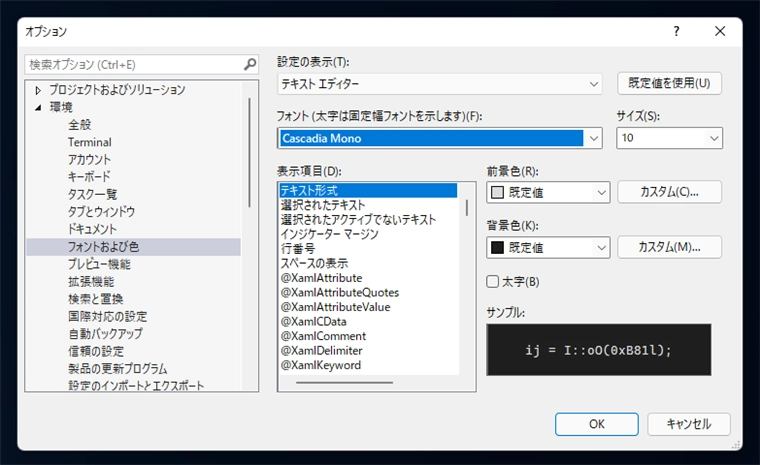
Task: Select フォントおよび色 in the tree
Action: tap(133, 247)
